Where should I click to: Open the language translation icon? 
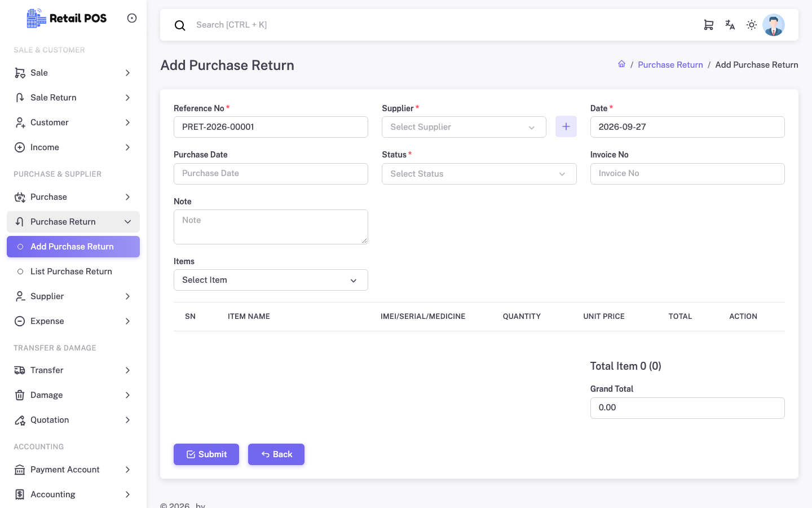730,25
